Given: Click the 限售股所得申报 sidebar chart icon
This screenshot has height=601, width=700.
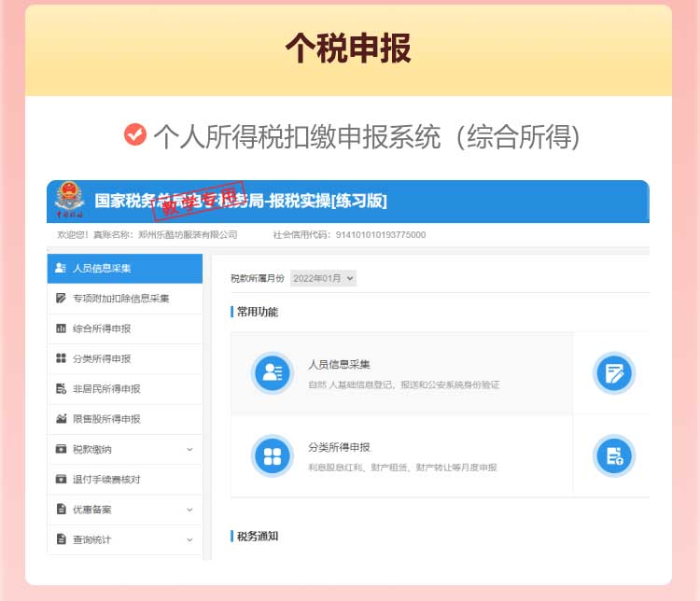Looking at the screenshot, I should [61, 419].
